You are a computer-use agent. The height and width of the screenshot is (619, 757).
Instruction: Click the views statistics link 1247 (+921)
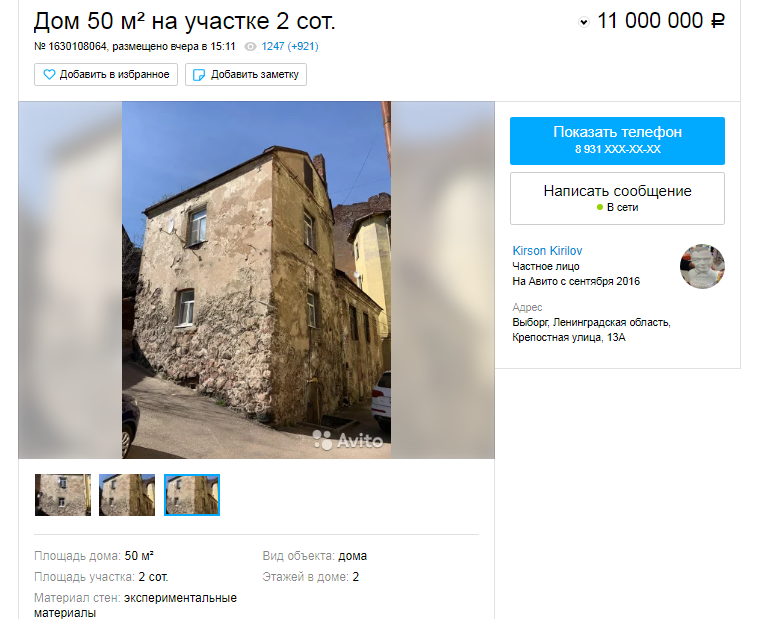[290, 46]
